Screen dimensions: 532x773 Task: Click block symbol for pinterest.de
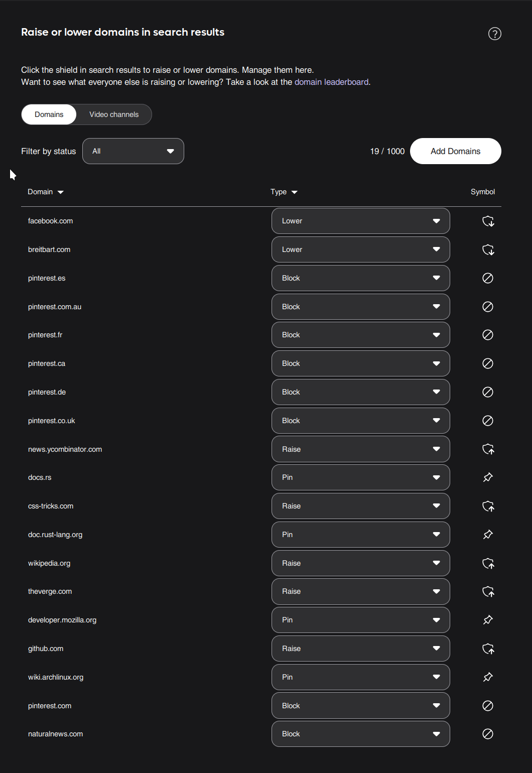pos(488,392)
